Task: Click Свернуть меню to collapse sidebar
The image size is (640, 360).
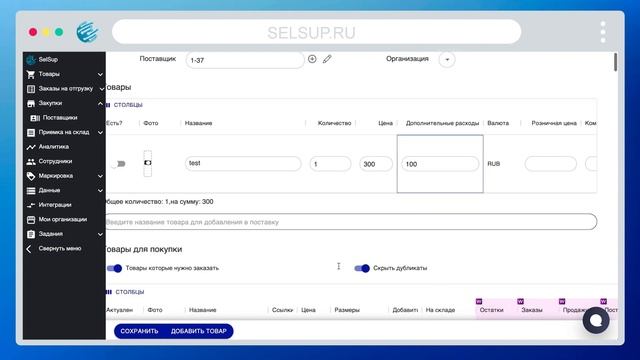Action: tap(60, 249)
